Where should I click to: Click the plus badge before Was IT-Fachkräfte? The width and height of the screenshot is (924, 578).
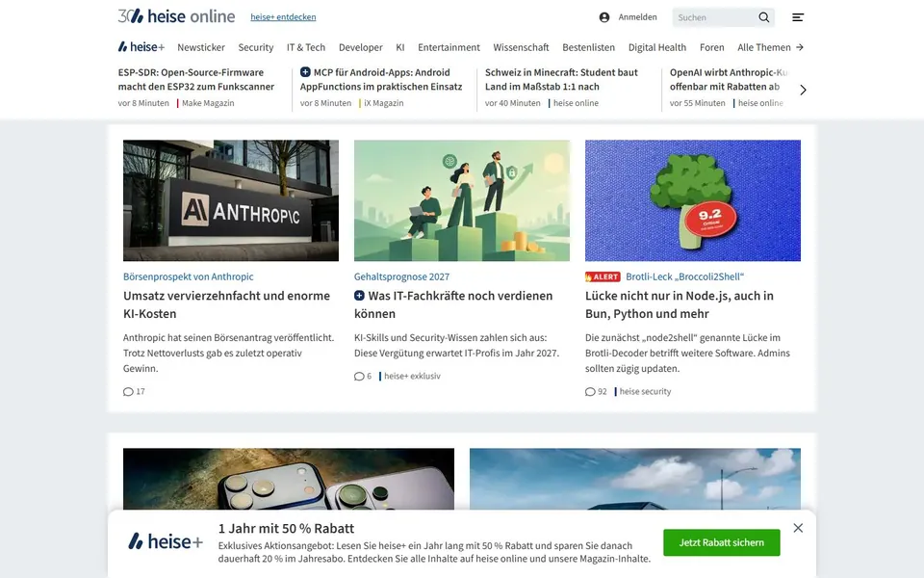coord(359,296)
